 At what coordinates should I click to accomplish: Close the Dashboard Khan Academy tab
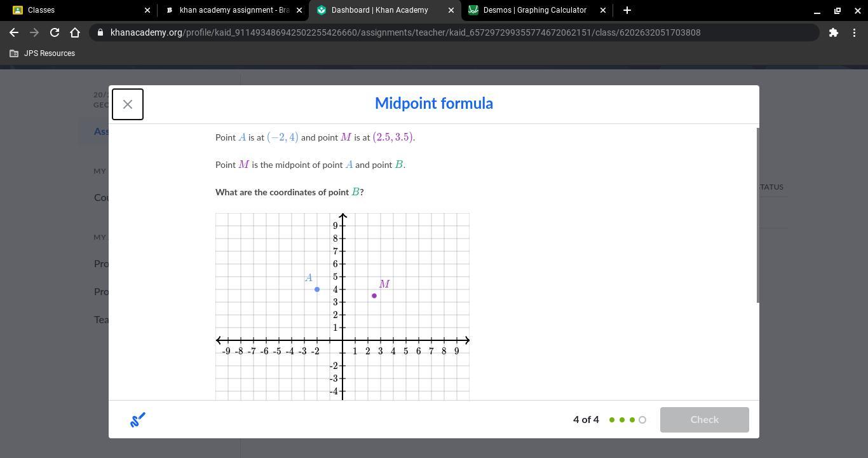(451, 10)
